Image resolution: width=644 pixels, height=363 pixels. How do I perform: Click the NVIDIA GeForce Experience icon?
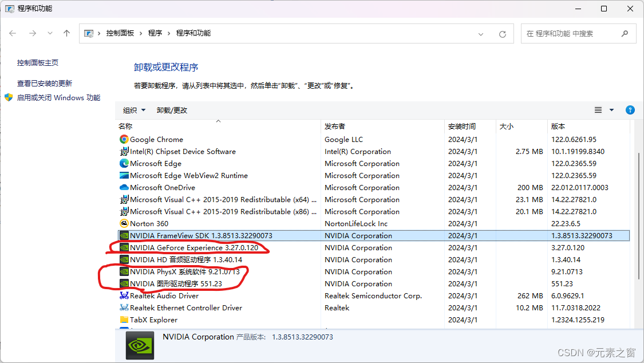pyautogui.click(x=124, y=247)
